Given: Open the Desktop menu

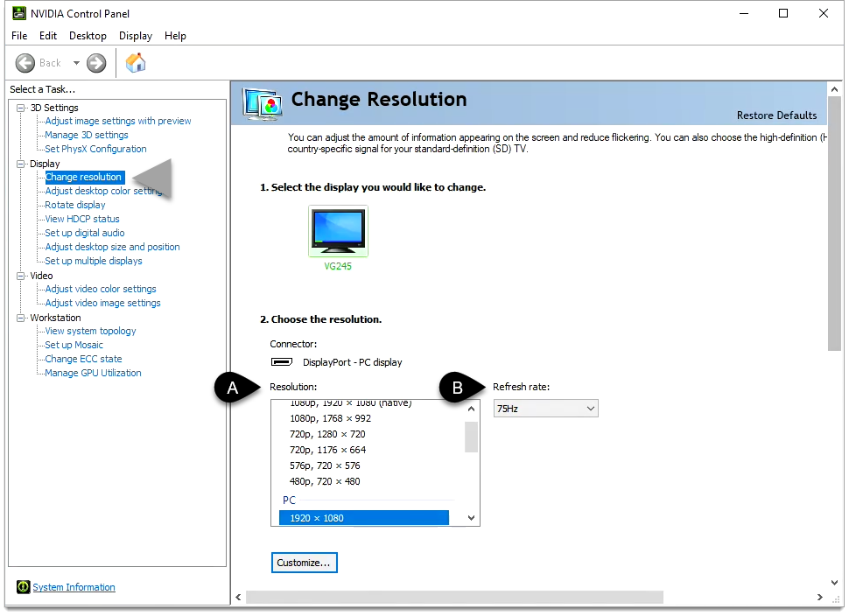Looking at the screenshot, I should point(88,36).
